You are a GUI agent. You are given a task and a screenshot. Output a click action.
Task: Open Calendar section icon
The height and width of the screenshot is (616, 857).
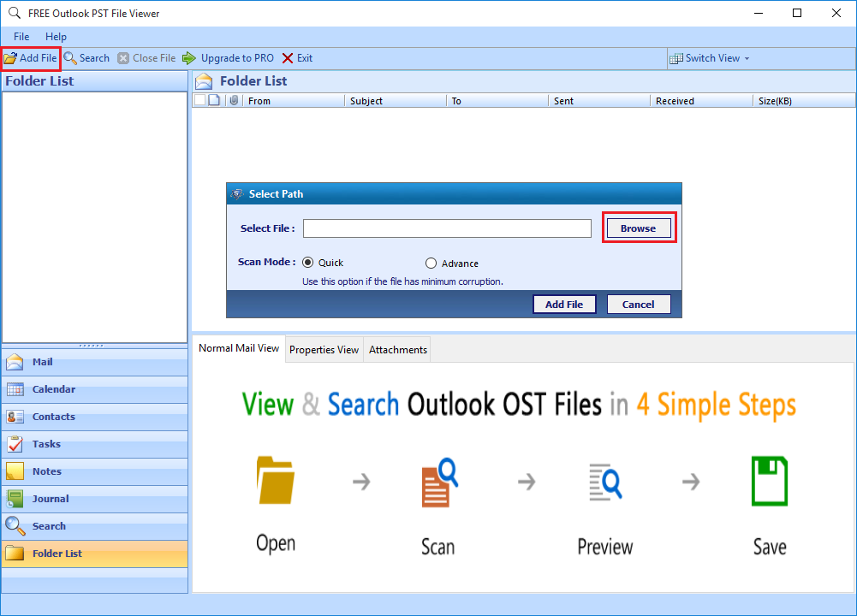pos(15,388)
